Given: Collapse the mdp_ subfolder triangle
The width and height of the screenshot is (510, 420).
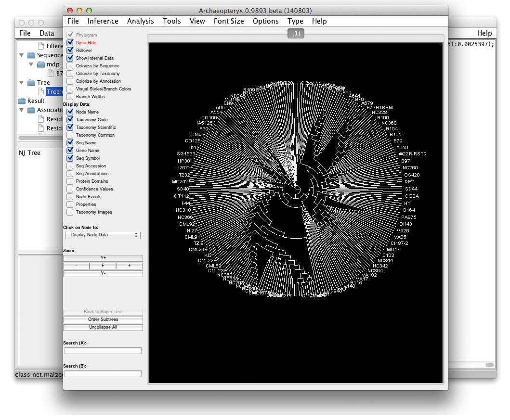Looking at the screenshot, I should tap(31, 64).
